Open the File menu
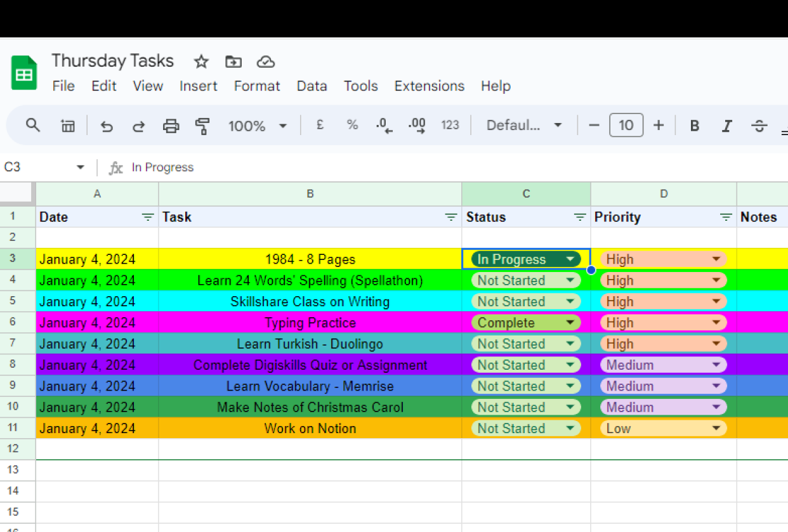 [x=63, y=86]
